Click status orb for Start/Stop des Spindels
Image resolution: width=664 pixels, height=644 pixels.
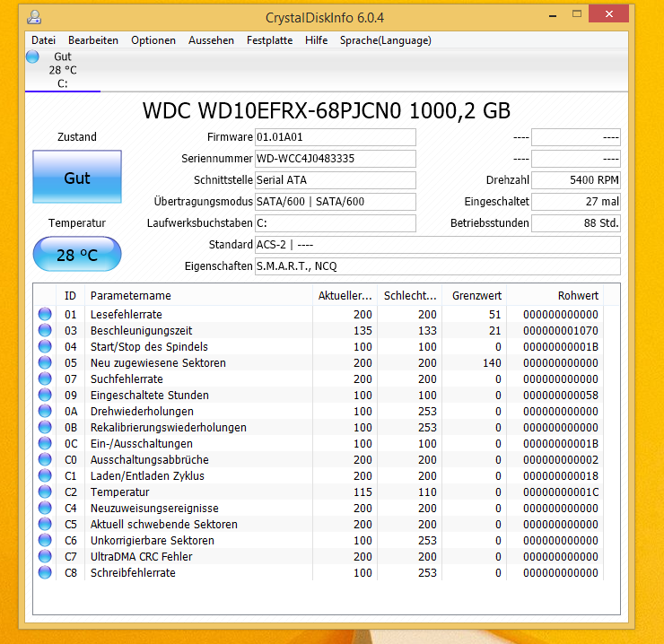45,346
